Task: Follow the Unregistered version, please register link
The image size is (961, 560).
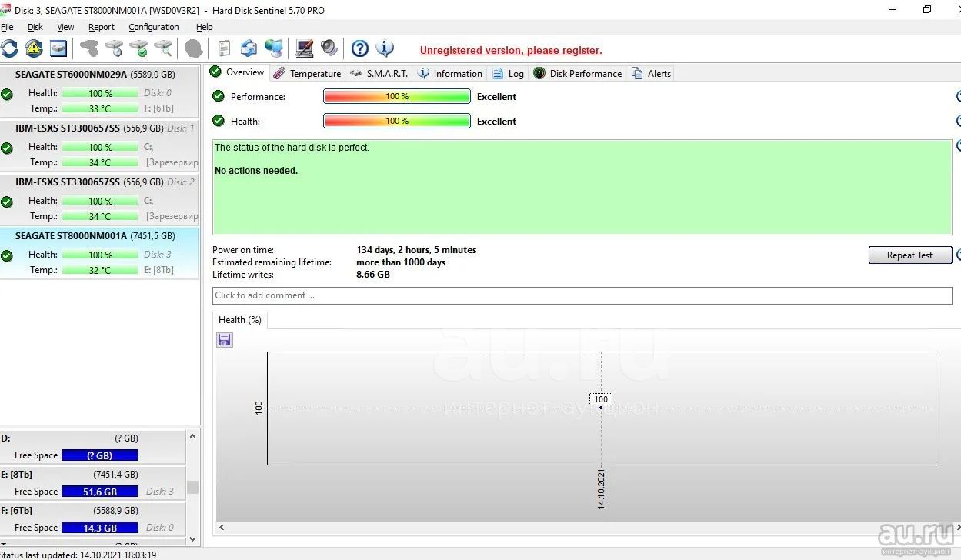Action: pos(511,51)
